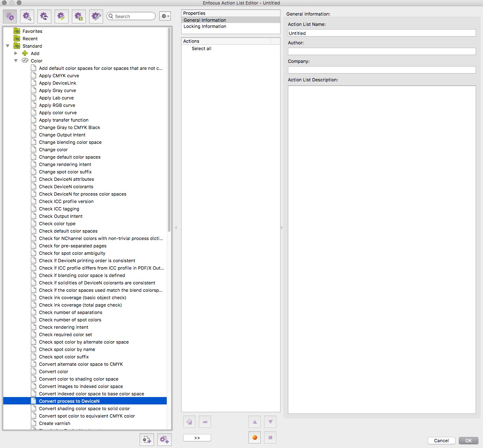Expand the Add category triangle
483x448 pixels.
pyautogui.click(x=16, y=53)
